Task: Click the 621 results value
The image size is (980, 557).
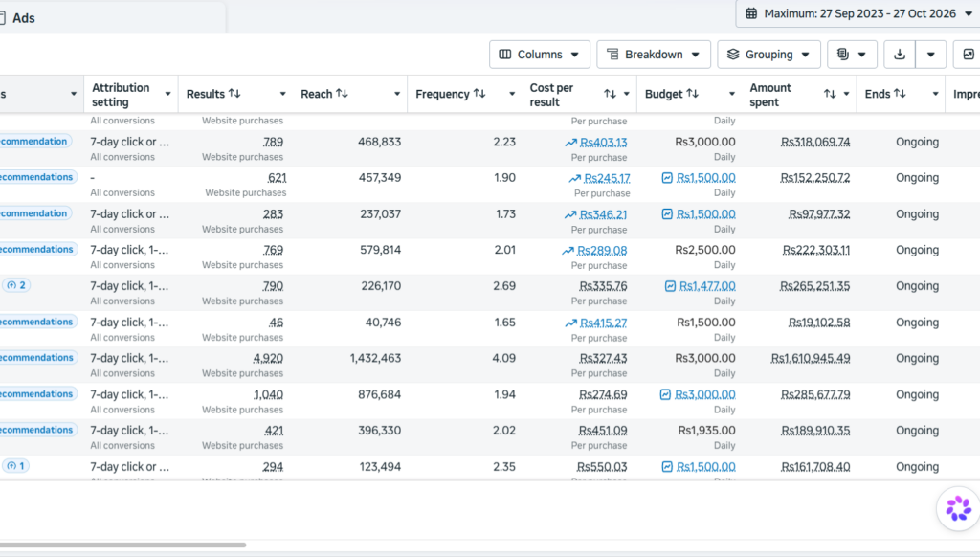Action: 277,178
